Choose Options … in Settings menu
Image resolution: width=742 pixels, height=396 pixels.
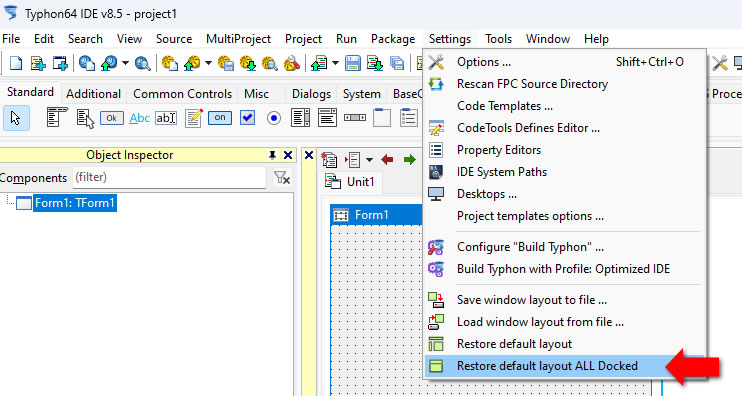pos(565,62)
